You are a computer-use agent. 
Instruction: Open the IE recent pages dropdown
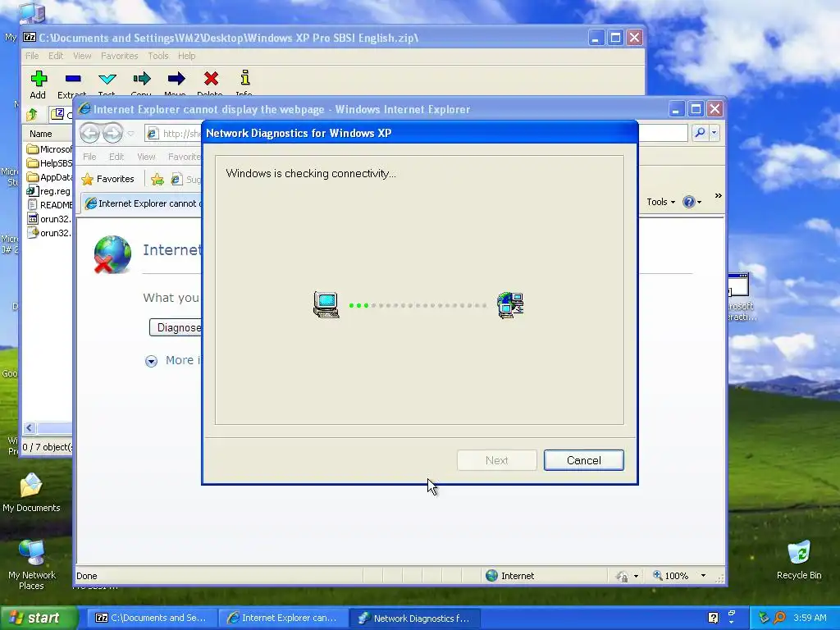(x=130, y=134)
